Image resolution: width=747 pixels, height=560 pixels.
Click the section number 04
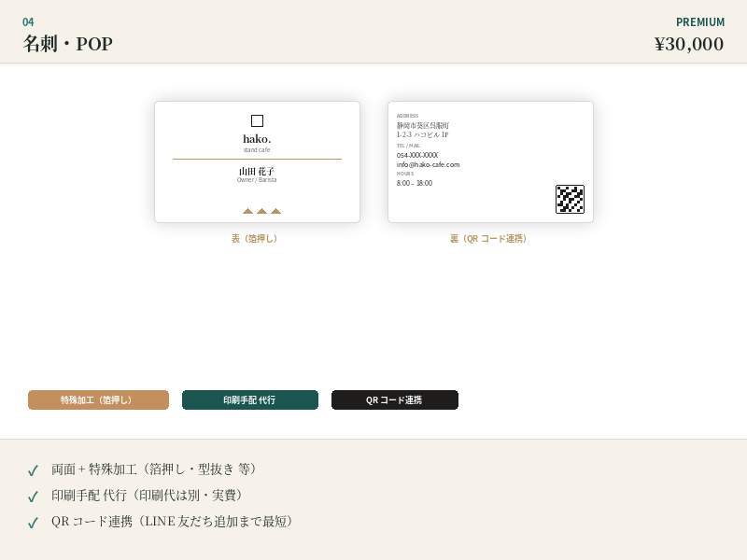(x=28, y=21)
